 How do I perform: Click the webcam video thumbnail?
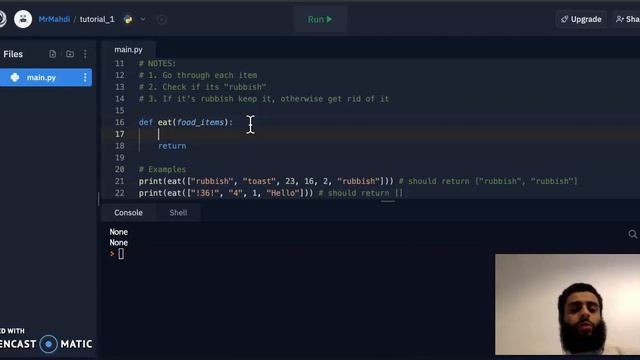point(567,304)
